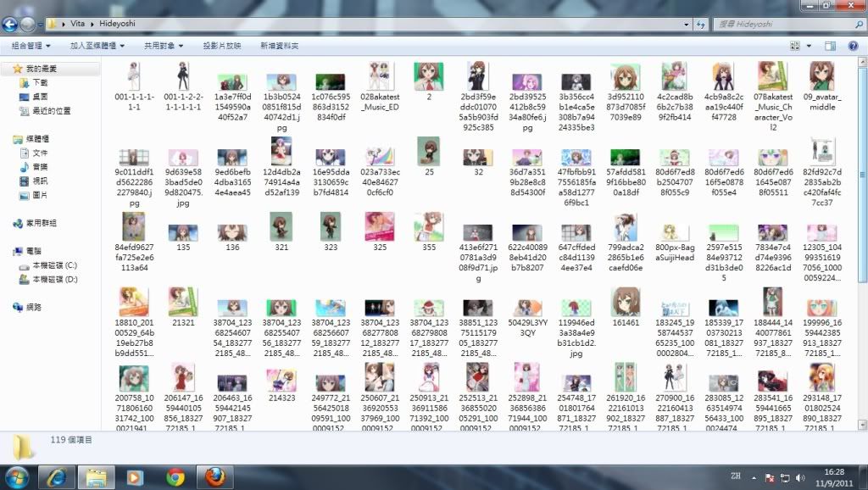Image resolution: width=868 pixels, height=490 pixels.
Task: Select the image file named 2
Action: point(428,81)
